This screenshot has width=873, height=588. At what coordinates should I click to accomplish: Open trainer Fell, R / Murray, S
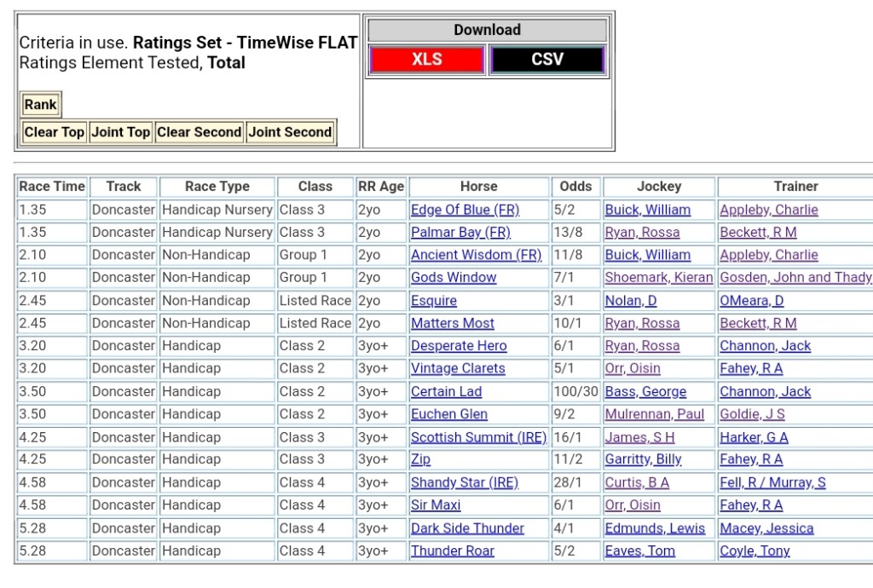tap(772, 482)
